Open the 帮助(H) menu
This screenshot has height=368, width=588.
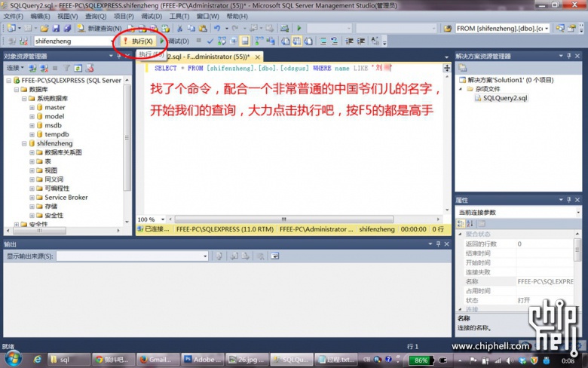[237, 16]
